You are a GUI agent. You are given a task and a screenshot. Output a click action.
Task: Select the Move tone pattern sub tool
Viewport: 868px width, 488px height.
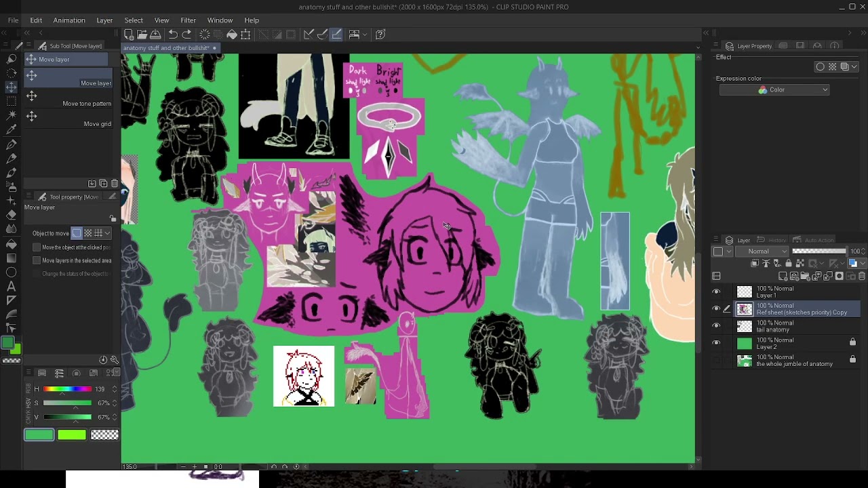pos(68,98)
